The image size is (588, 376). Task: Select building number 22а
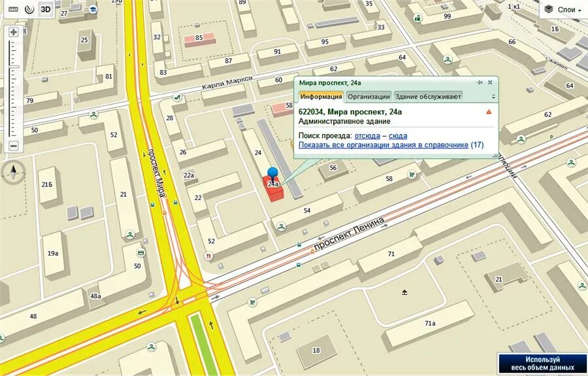tap(189, 175)
